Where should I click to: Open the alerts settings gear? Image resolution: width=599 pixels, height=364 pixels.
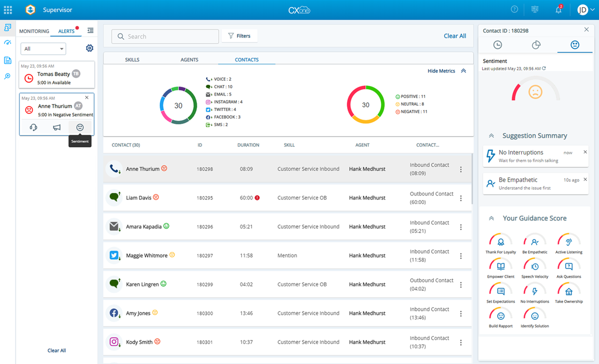click(89, 48)
